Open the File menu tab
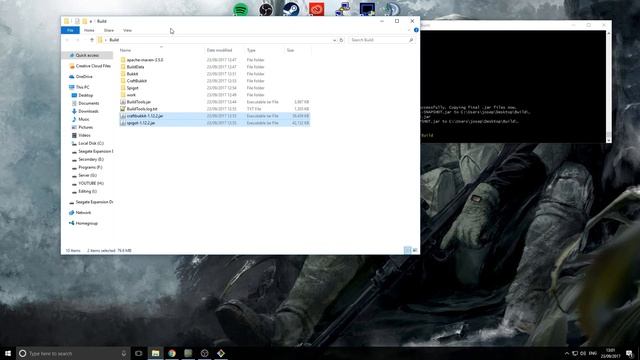 point(70,30)
